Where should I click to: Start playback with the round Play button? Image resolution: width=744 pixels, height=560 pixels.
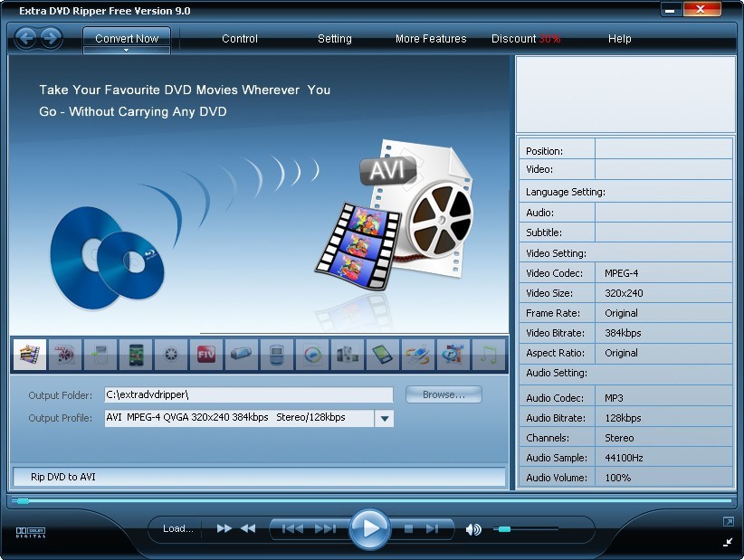(x=369, y=528)
